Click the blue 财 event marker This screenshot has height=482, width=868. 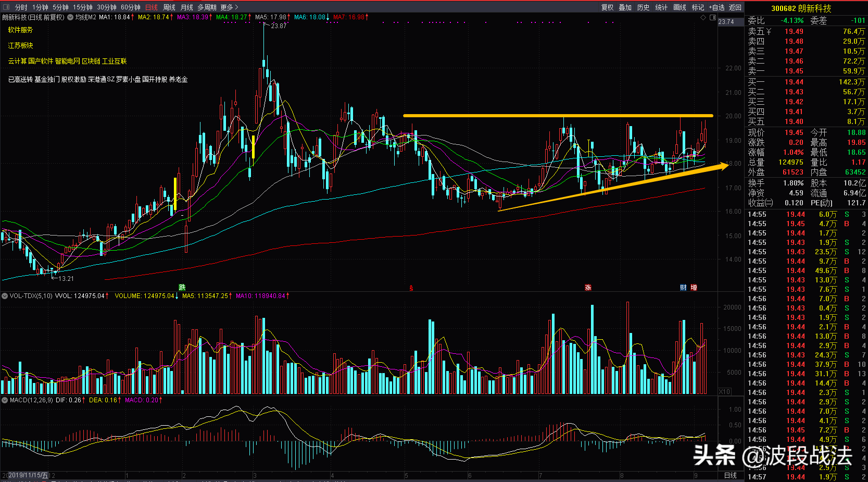click(x=683, y=288)
